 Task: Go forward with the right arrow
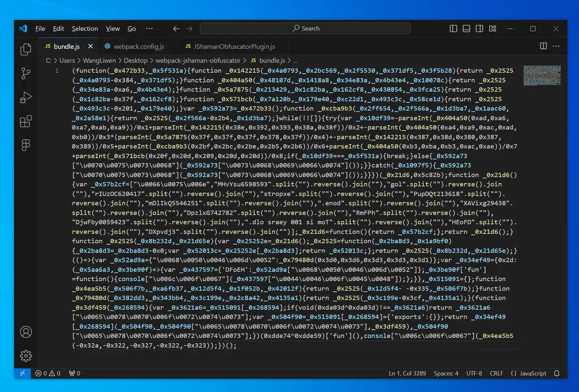point(189,28)
